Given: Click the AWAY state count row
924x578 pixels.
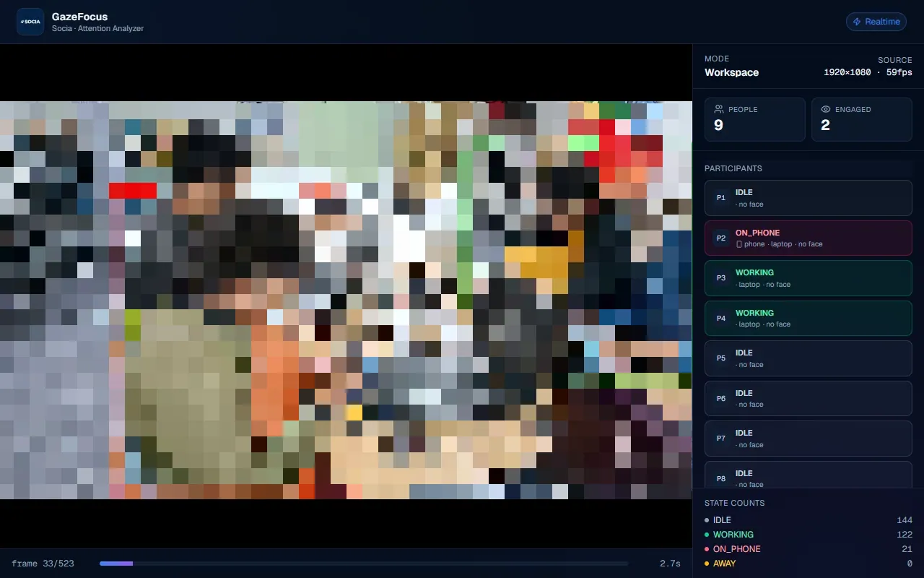Looking at the screenshot, I should pos(808,564).
